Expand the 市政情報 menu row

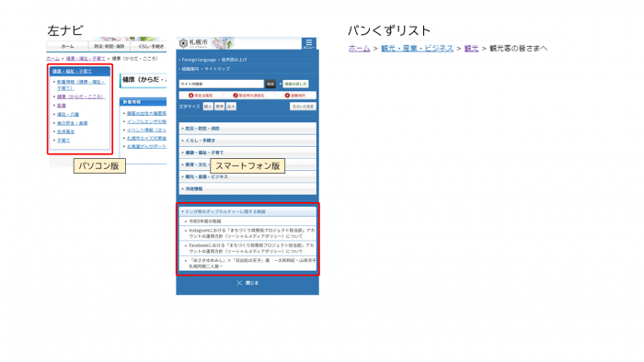point(247,188)
